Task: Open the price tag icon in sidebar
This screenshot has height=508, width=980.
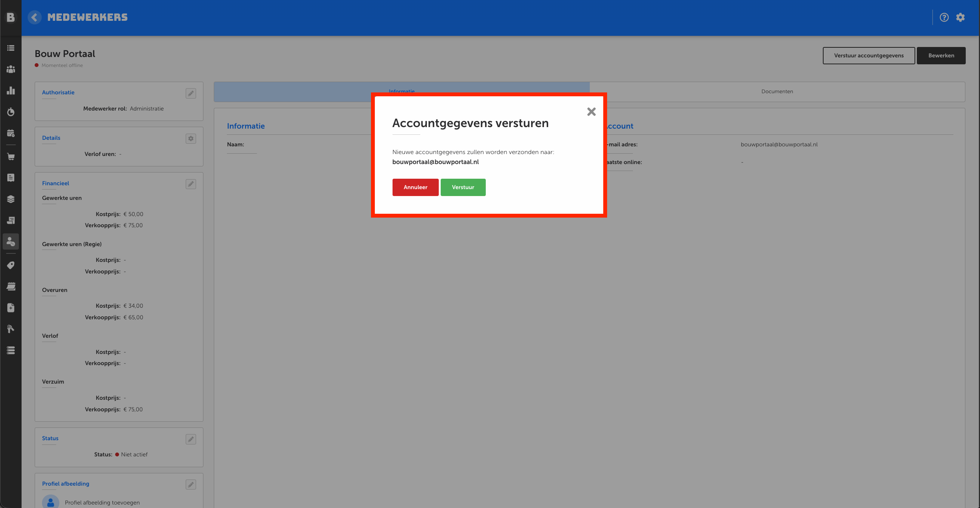Action: [11, 265]
